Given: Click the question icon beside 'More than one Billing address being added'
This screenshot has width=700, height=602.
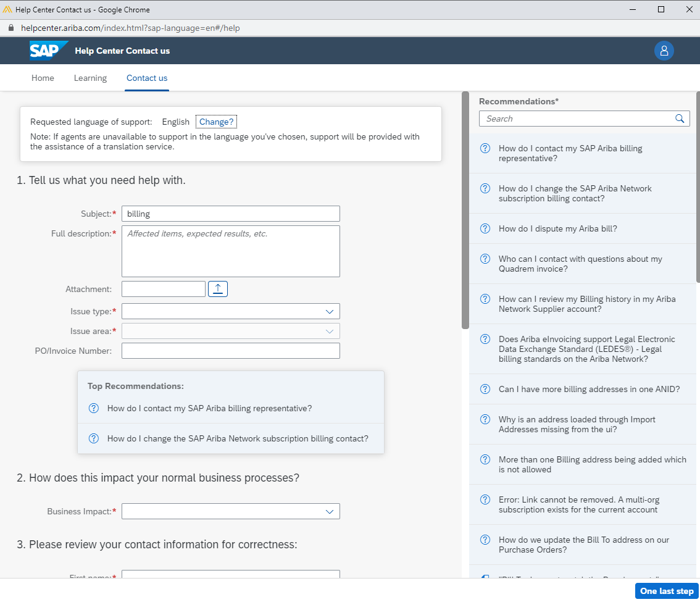Looking at the screenshot, I should tap(485, 459).
